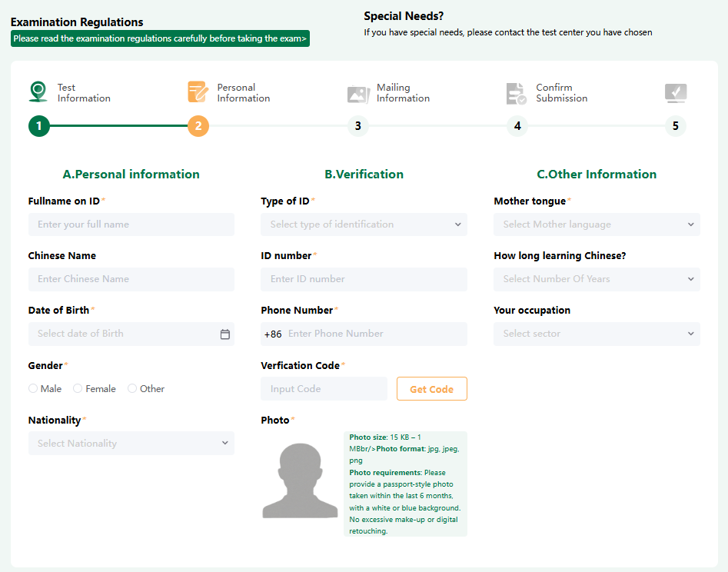Image resolution: width=728 pixels, height=572 pixels.
Task: Select the Other gender option
Action: pyautogui.click(x=132, y=388)
